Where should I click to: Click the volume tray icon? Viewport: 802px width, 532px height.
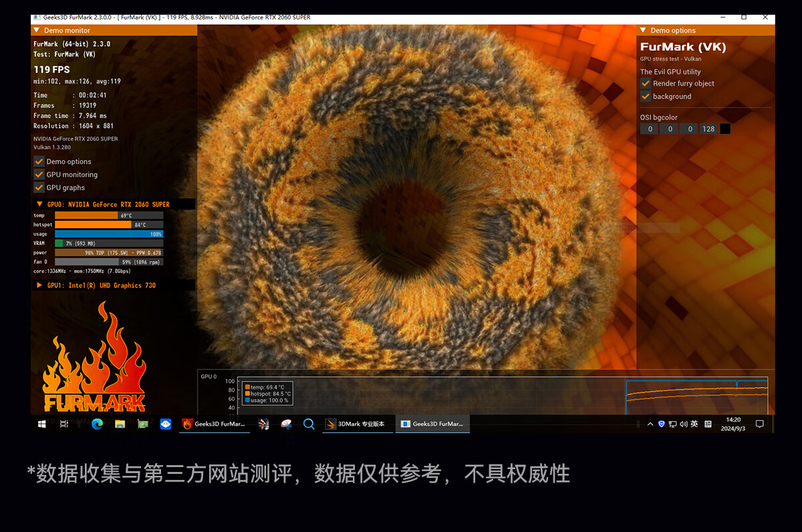click(683, 424)
